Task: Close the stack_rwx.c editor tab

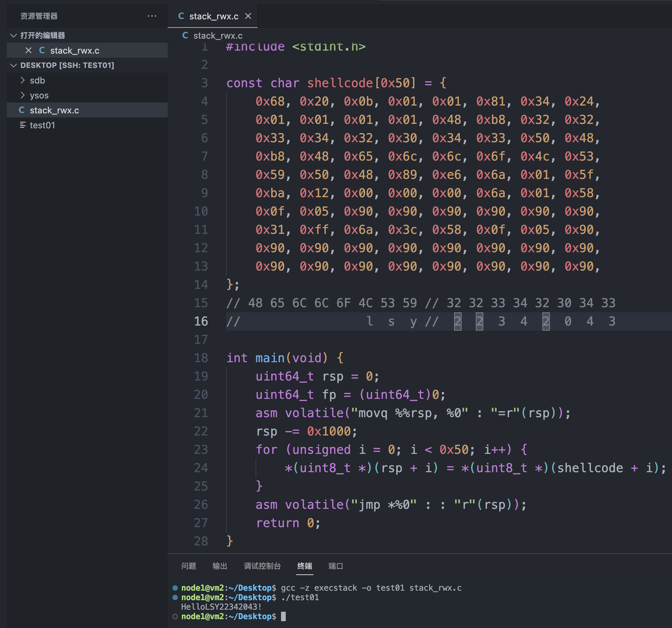Action: click(248, 16)
